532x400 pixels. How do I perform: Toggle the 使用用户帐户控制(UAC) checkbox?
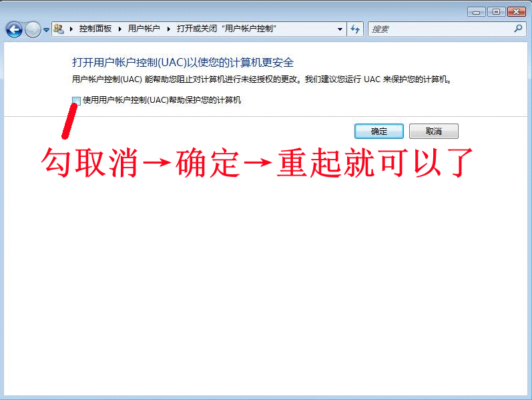pyautogui.click(x=76, y=100)
